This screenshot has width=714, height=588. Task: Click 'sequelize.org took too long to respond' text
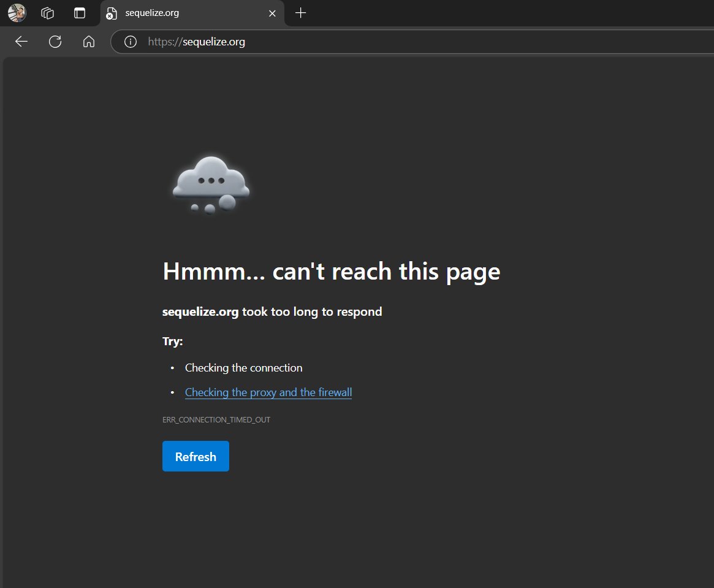[272, 311]
